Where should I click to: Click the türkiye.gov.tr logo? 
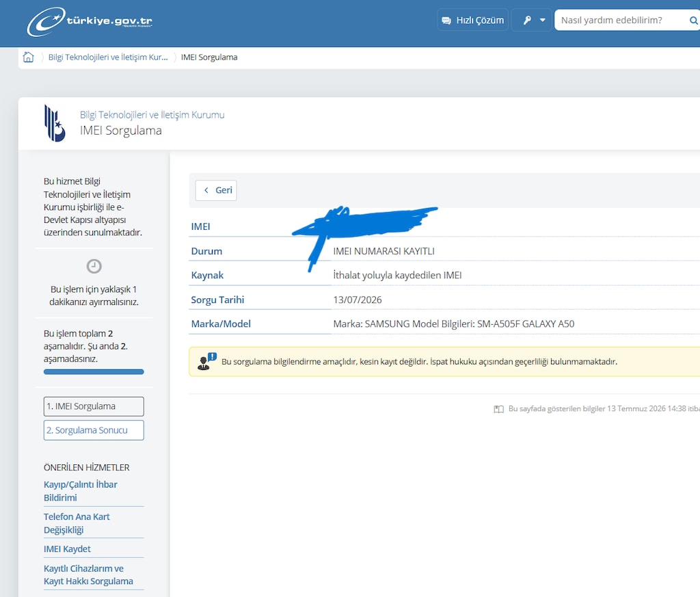(x=90, y=21)
